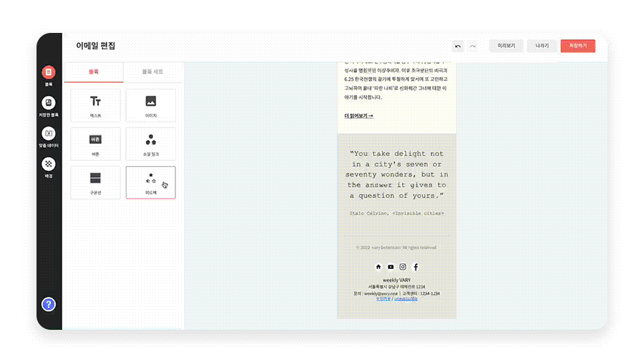Switch to the 블록 세트 tab
The image size is (644, 362).
tap(152, 72)
